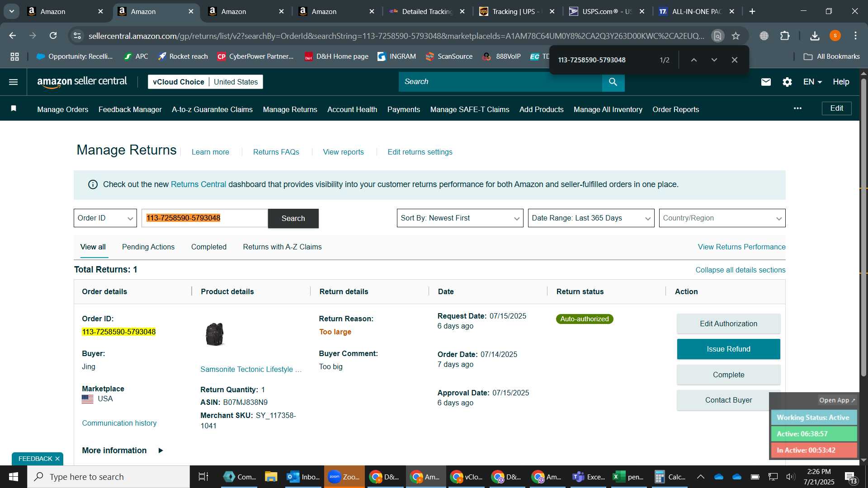Open Task View on the taskbar
Viewport: 868px width, 488px height.
[x=203, y=477]
